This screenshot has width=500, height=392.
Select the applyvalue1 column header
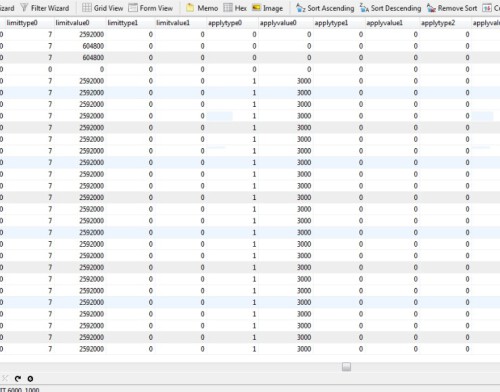click(392, 23)
